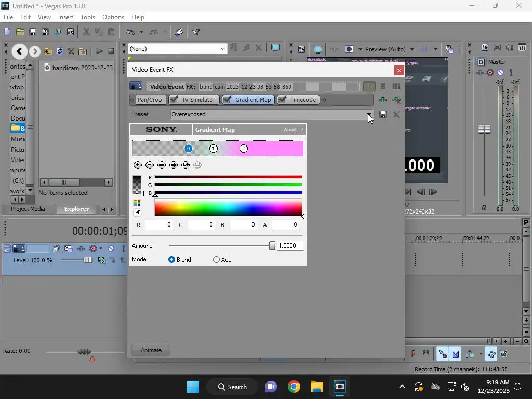Image resolution: width=532 pixels, height=399 pixels.
Task: Click the rainbow color spectrum picker
Action: point(228,207)
